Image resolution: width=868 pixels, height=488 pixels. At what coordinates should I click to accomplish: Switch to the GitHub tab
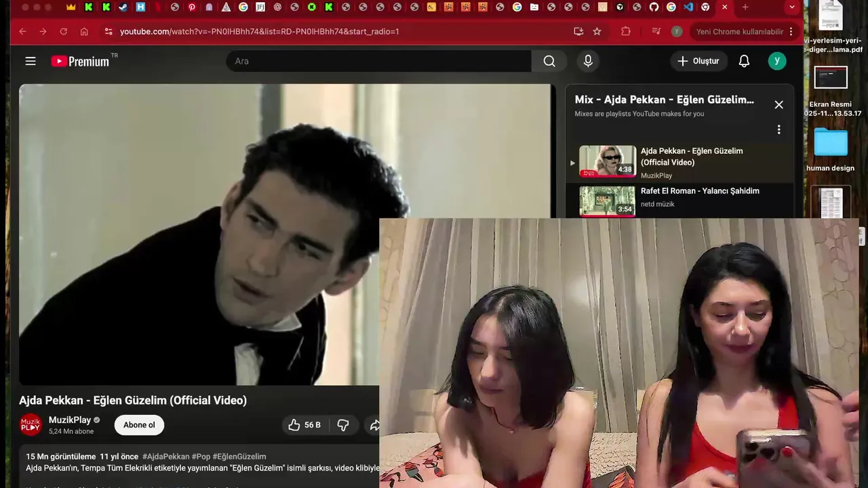(654, 7)
